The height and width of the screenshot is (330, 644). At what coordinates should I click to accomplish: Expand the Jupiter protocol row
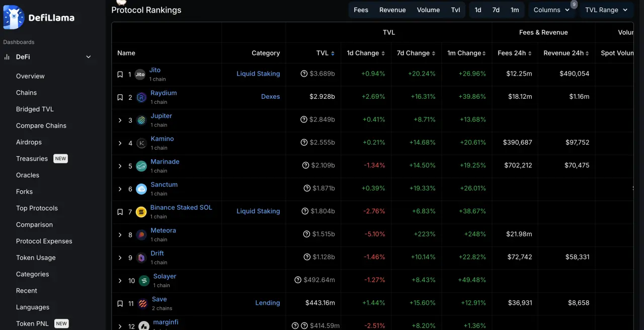pos(120,120)
